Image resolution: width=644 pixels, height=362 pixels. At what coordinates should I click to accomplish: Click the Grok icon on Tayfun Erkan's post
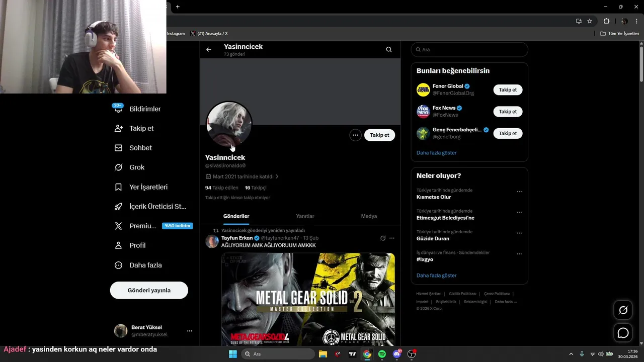[383, 238]
